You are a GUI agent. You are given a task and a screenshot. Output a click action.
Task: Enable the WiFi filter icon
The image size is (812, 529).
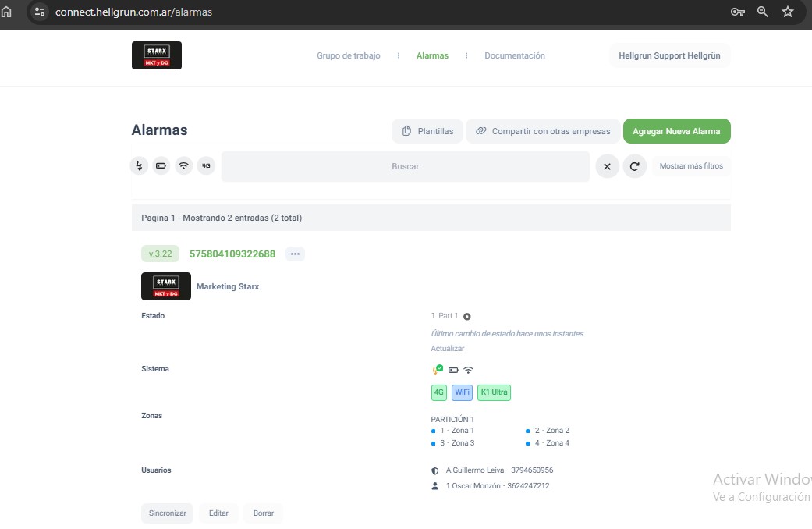(x=183, y=165)
